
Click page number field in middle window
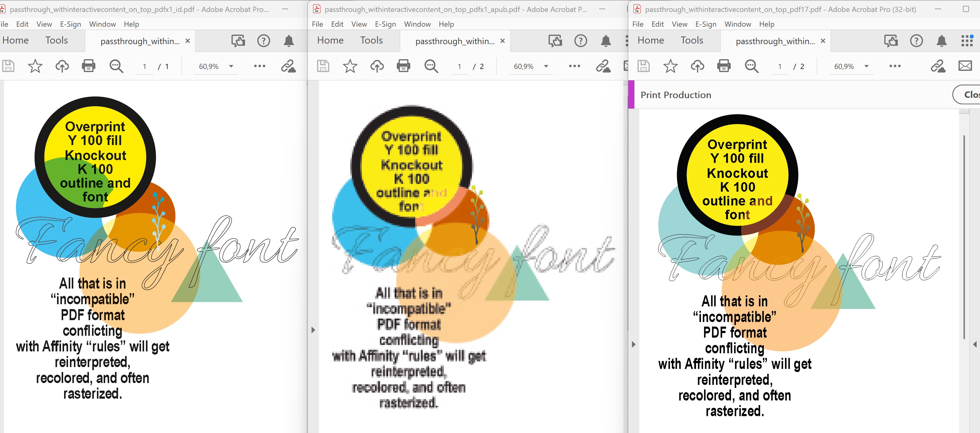point(460,67)
